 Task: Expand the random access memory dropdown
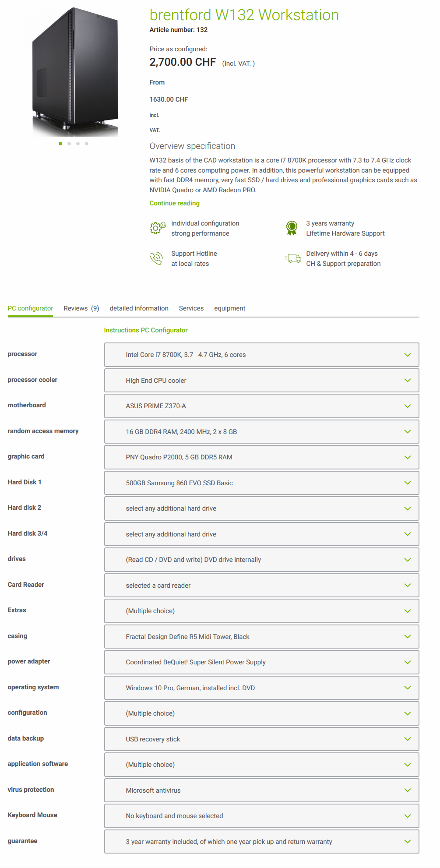pos(261,432)
